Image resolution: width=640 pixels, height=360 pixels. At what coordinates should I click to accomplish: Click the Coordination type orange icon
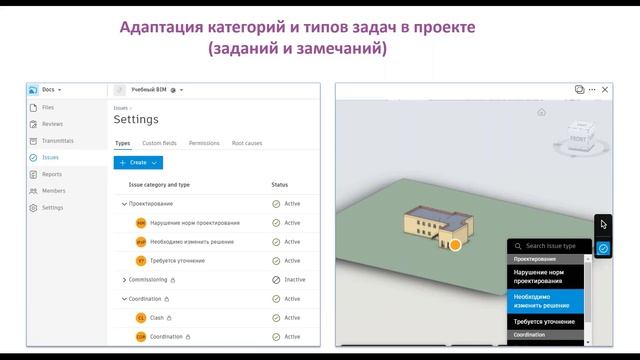[141, 337]
